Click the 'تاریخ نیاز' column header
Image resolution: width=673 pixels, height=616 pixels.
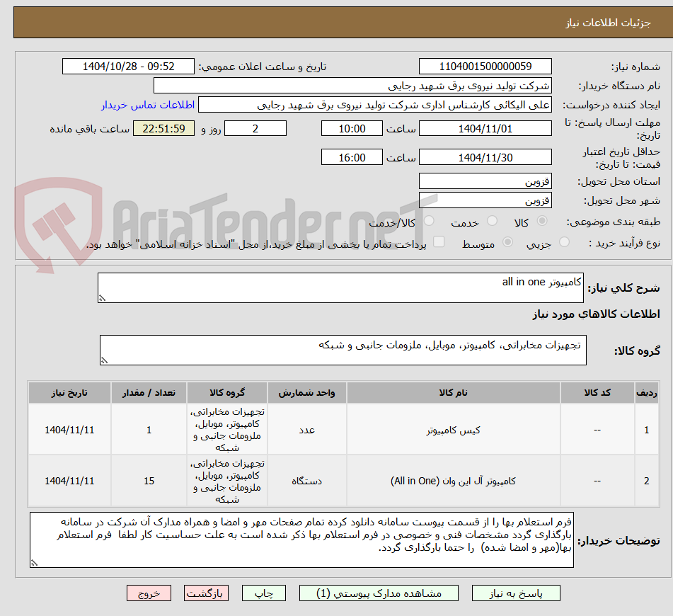(x=69, y=393)
